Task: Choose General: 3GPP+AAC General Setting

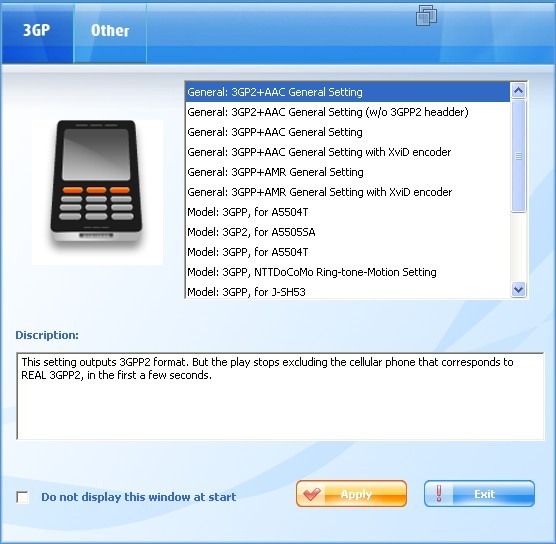Action: [348, 132]
